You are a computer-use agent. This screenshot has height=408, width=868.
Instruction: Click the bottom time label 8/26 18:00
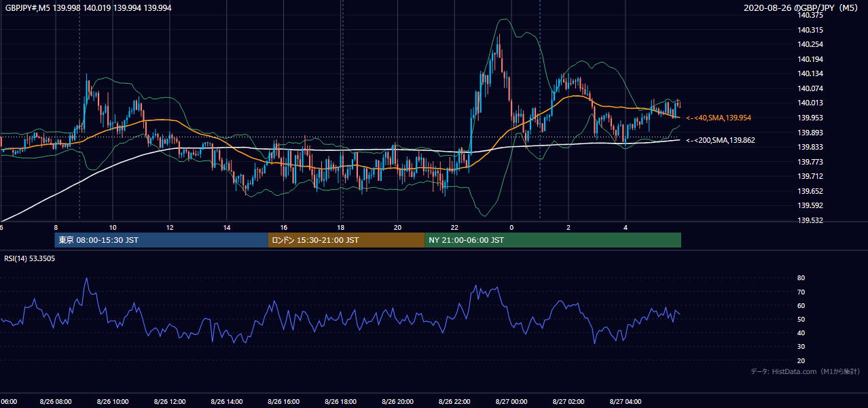[340, 402]
